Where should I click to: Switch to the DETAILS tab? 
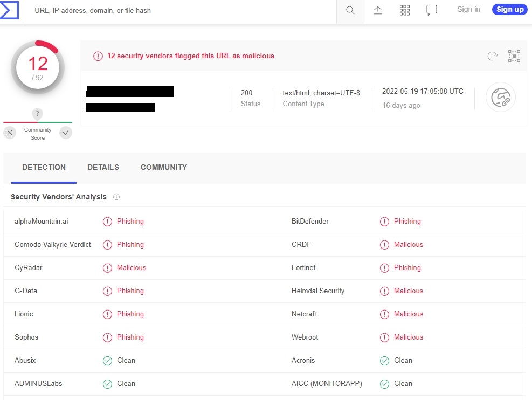(x=103, y=167)
